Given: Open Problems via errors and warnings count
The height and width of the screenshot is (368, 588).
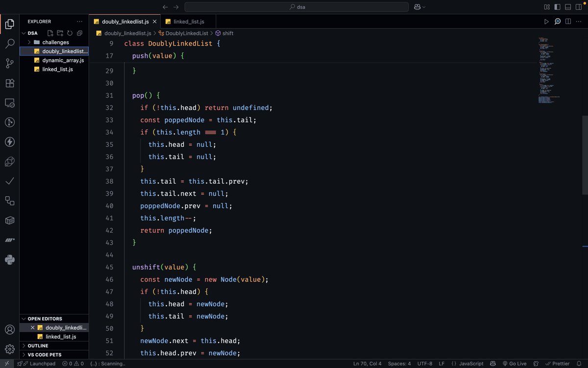Looking at the screenshot, I should [73, 364].
